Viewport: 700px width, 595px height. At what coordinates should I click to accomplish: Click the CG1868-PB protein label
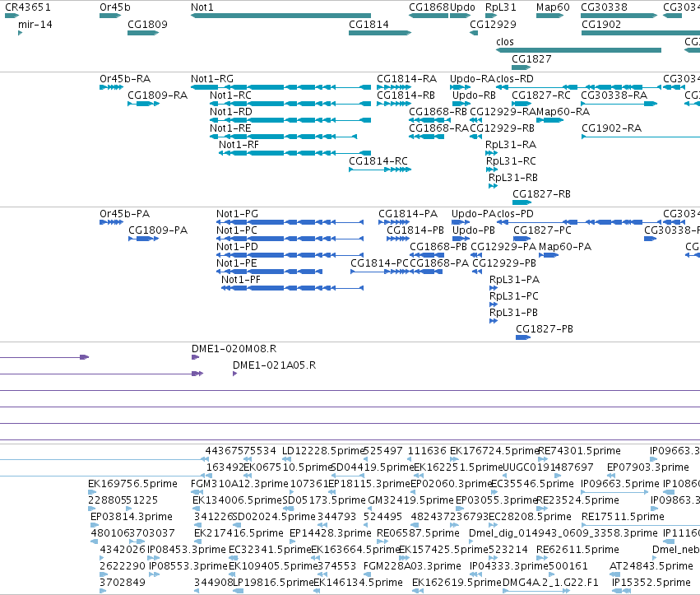(438, 247)
